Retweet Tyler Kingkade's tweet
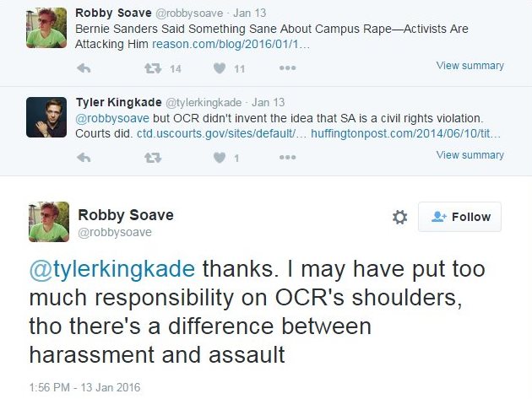 click(153, 158)
